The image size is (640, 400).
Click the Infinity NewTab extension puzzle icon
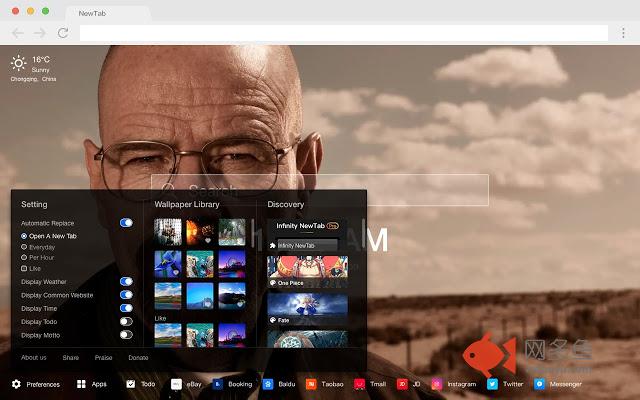tap(273, 245)
